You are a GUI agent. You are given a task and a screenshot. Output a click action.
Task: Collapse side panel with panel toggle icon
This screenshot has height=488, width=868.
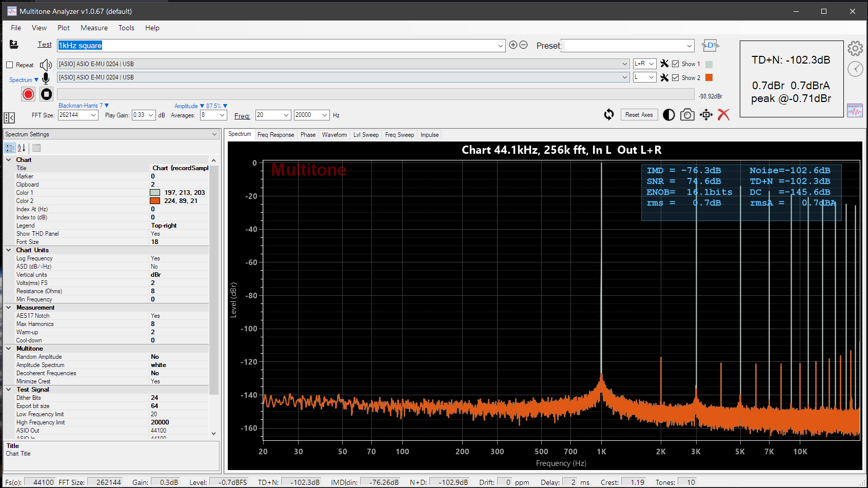9,117
